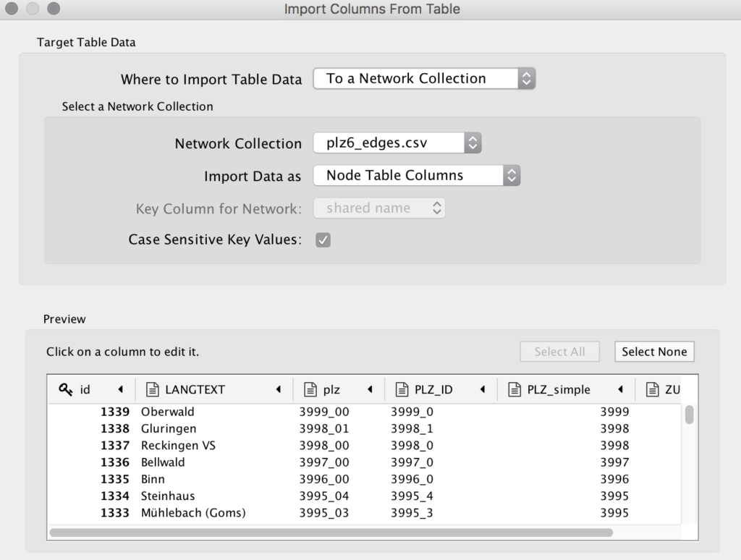Screen dimensions: 741x560
Task: Click the Select None button
Action: [x=654, y=352]
